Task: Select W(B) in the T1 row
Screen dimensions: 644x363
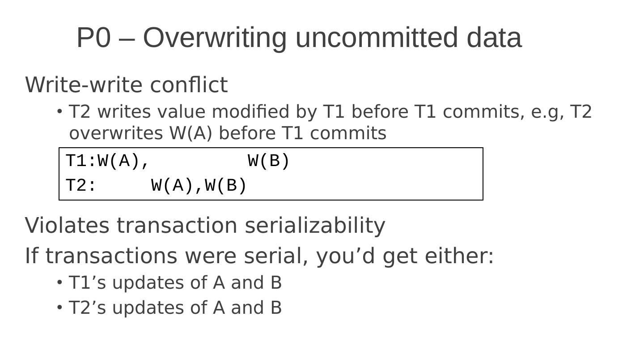Action: 269,161
